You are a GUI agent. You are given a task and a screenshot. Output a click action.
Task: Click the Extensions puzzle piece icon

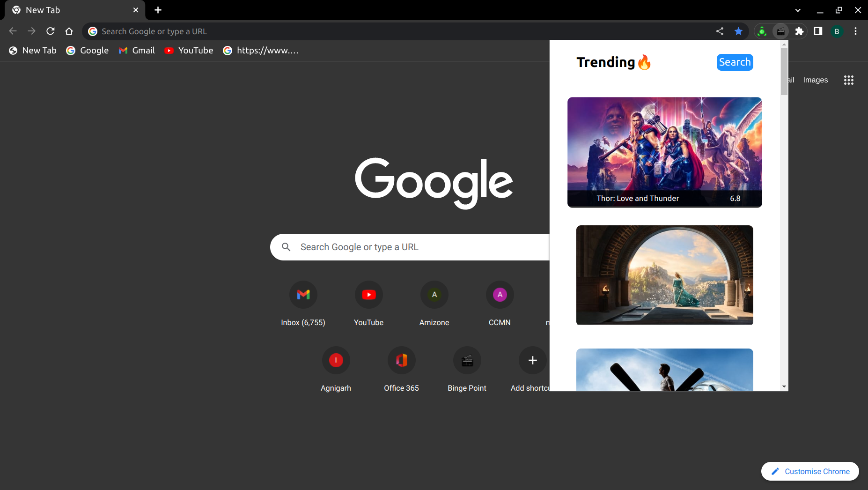click(x=799, y=31)
